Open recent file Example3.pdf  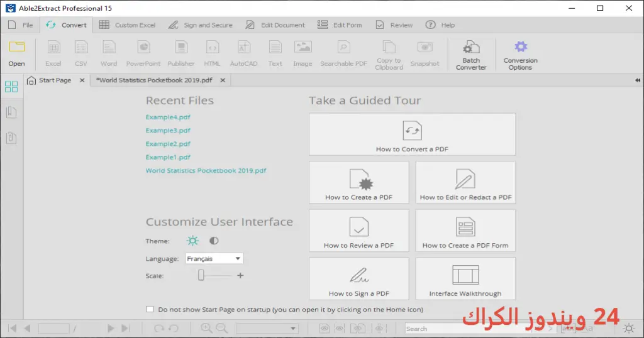[168, 131]
